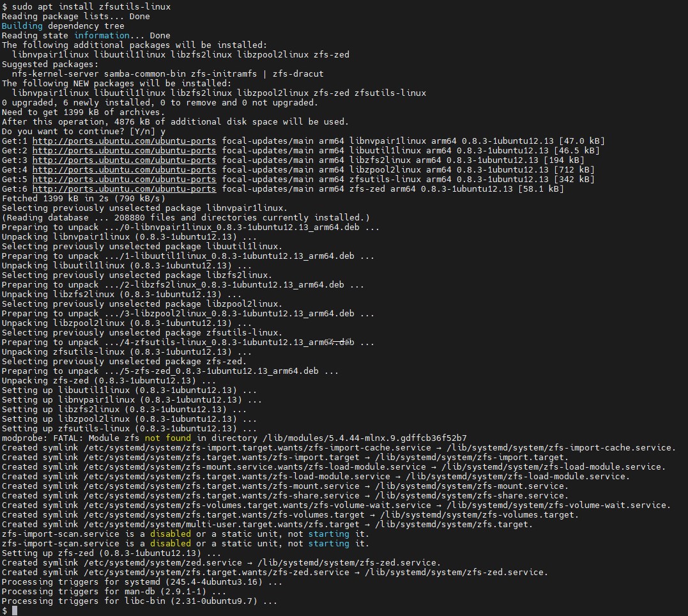688x616 pixels.
Task: Click "Processing triggers for libc-bin" line
Action: [139, 601]
